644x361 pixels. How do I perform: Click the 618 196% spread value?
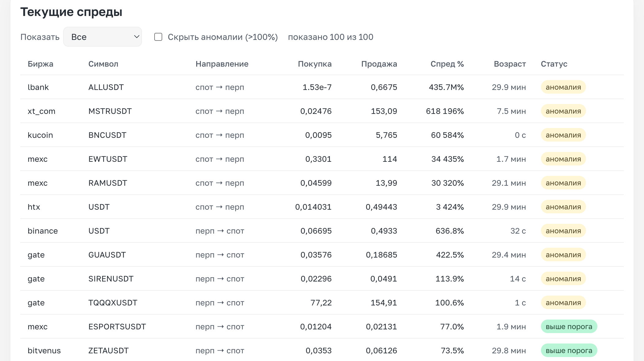[x=445, y=111]
